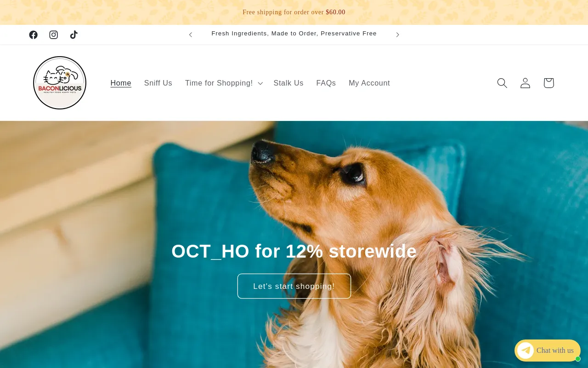The height and width of the screenshot is (368, 588).
Task: Open the TikTok social link icon
Action: pyautogui.click(x=73, y=35)
